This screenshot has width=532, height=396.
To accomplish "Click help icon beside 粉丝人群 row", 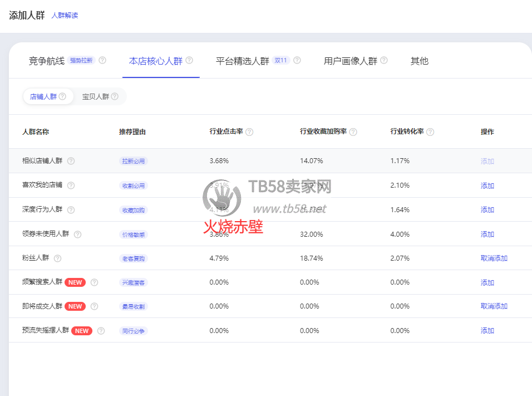I will 58,258.
